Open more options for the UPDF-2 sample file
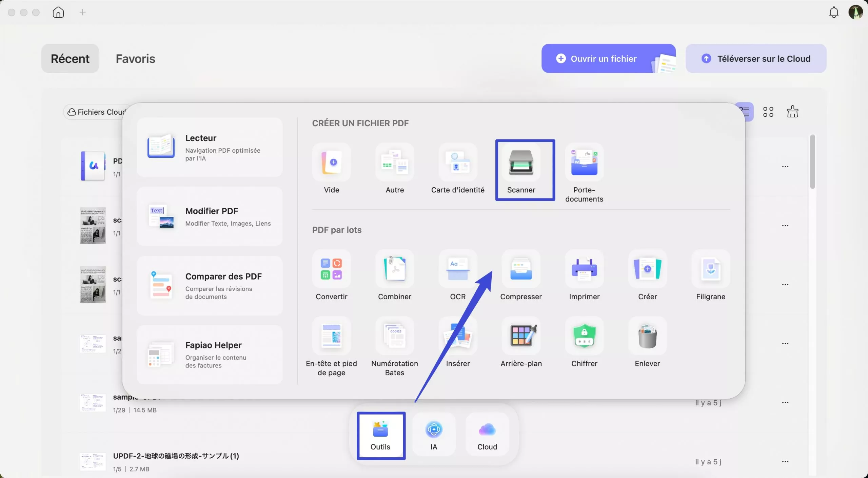 pos(786,461)
